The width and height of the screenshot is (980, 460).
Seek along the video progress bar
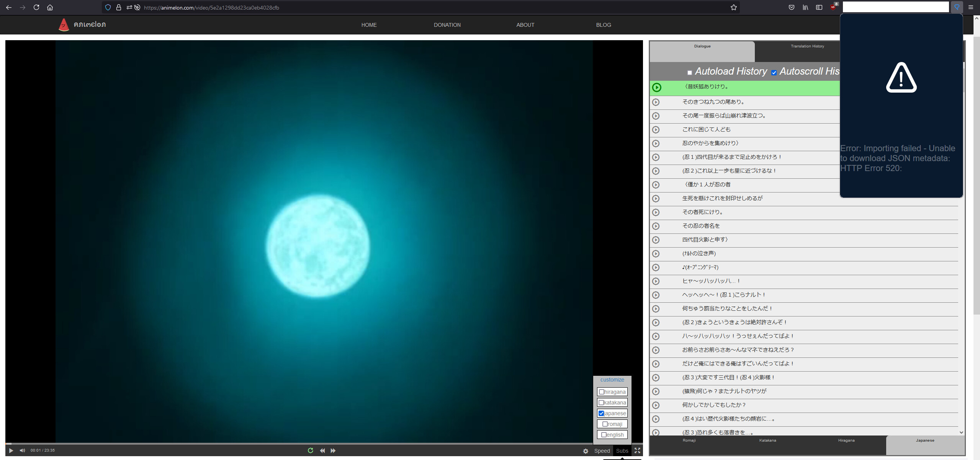coord(324,444)
